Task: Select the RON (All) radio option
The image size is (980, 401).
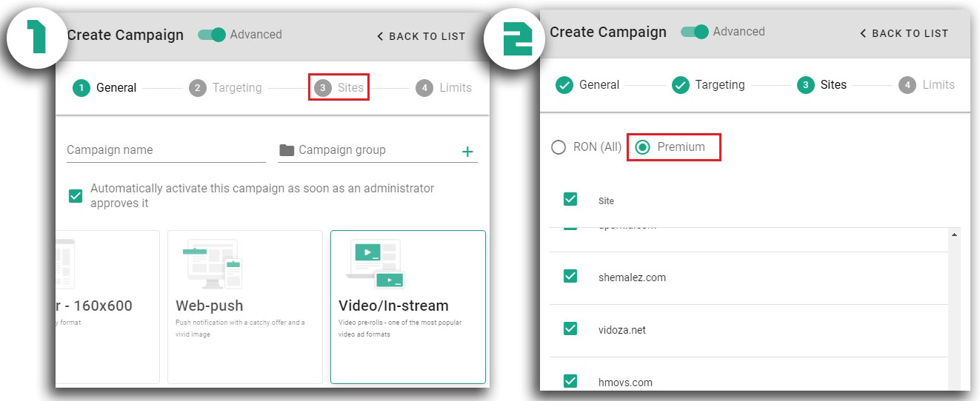Action: click(x=559, y=147)
